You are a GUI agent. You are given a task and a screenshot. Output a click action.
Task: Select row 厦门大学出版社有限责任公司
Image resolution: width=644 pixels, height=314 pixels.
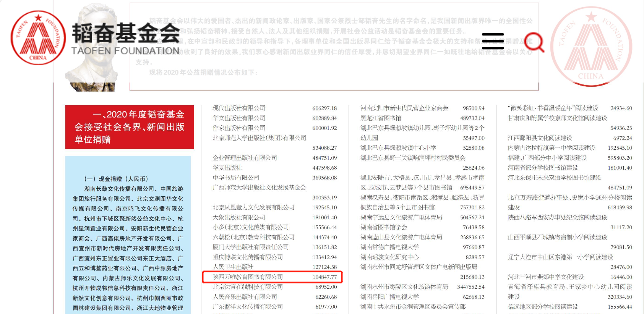[x=275, y=247]
